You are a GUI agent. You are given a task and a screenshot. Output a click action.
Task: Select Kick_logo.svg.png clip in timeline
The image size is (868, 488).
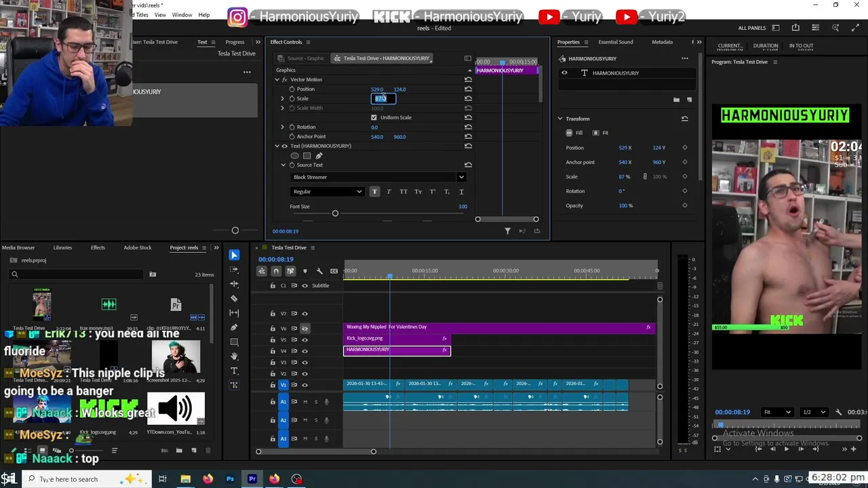[x=397, y=339]
